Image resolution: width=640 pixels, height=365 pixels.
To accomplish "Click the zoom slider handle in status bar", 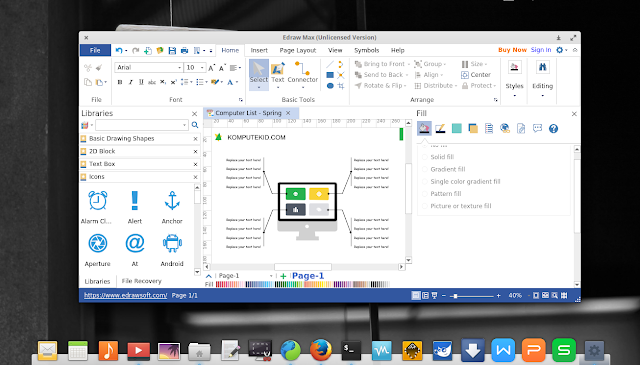I will (x=455, y=296).
